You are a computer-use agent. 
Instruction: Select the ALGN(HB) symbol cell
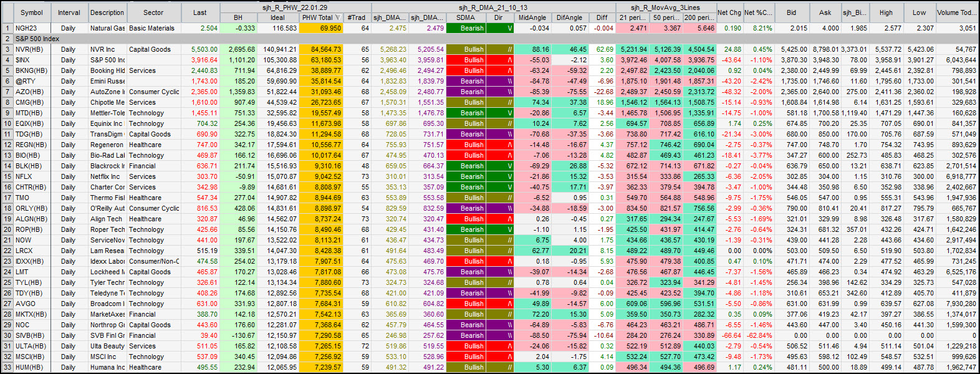pyautogui.click(x=32, y=219)
